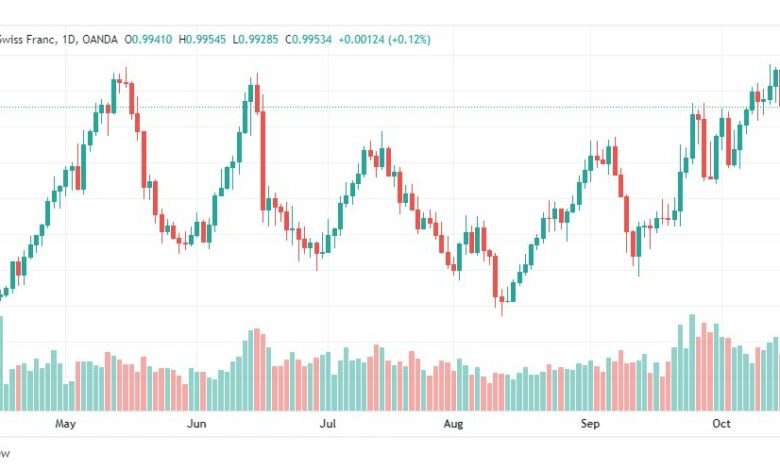780x470 pixels.
Task: Click the Sep label on time axis
Action: click(590, 424)
